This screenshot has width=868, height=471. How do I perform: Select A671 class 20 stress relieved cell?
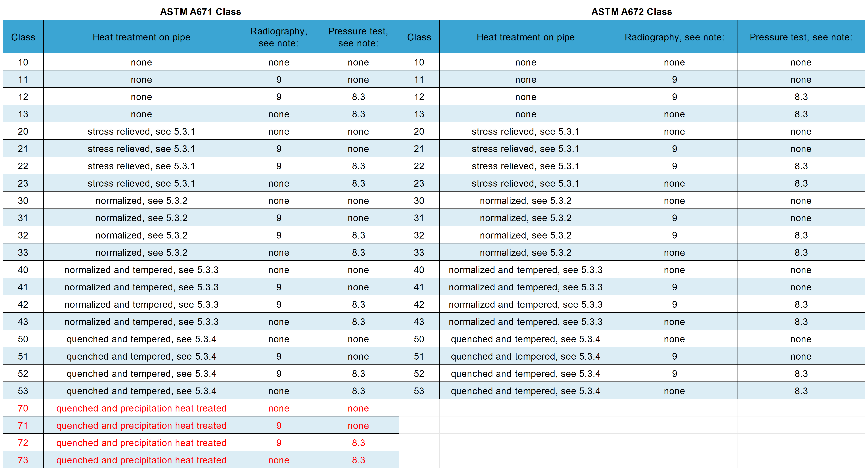click(x=141, y=131)
